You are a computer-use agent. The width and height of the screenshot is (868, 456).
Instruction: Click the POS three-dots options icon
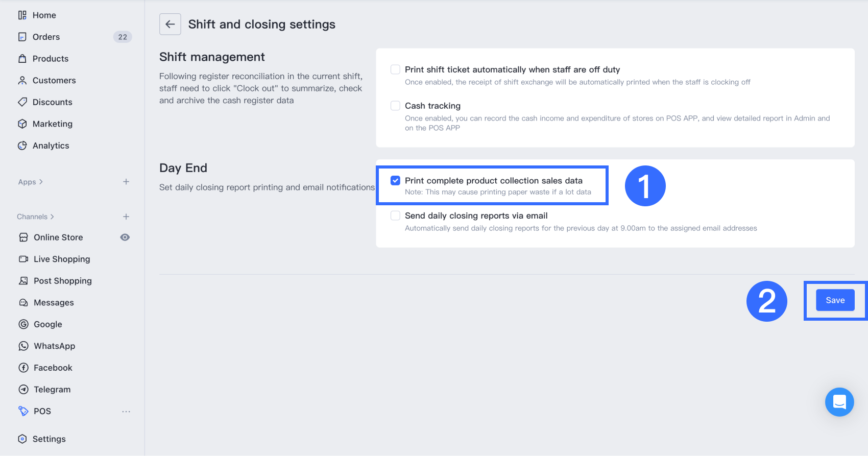pos(126,412)
